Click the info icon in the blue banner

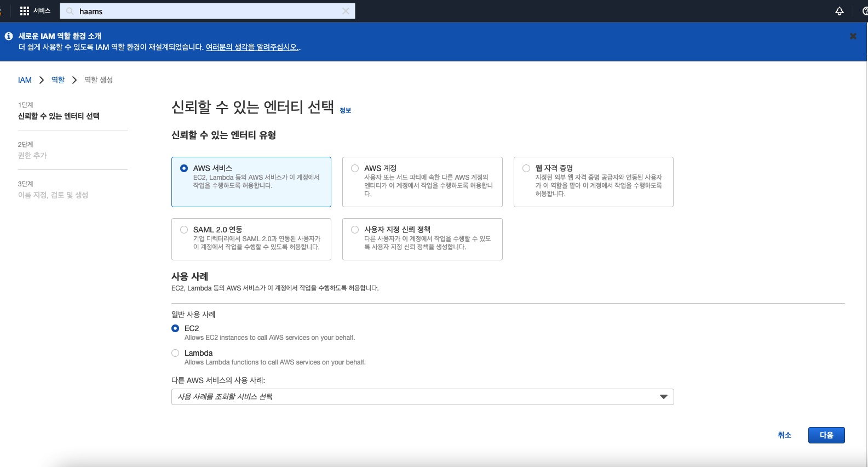pyautogui.click(x=9, y=36)
